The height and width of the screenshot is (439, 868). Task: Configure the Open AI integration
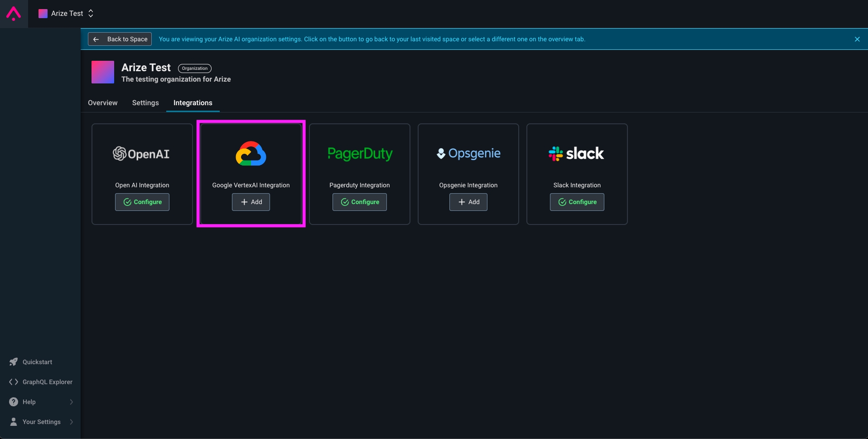click(x=142, y=202)
